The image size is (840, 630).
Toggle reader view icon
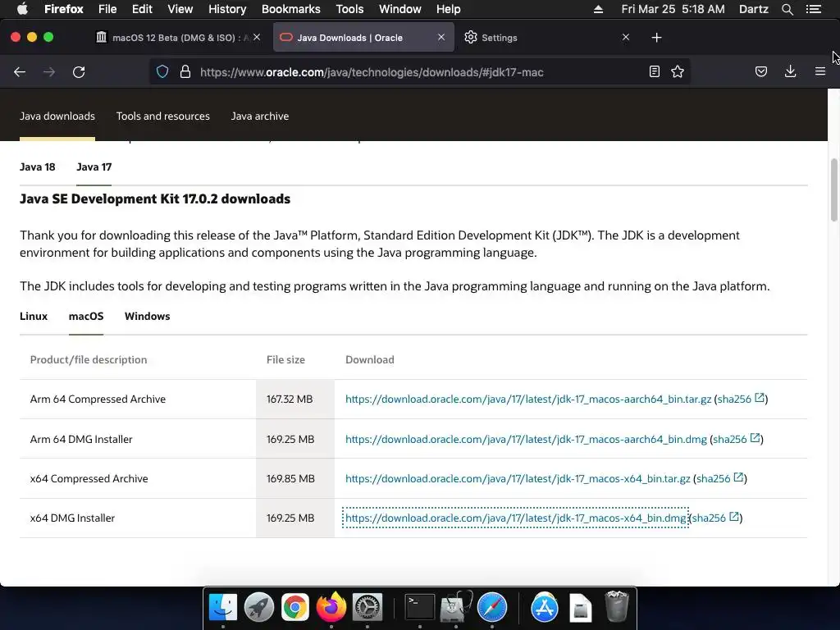point(654,71)
